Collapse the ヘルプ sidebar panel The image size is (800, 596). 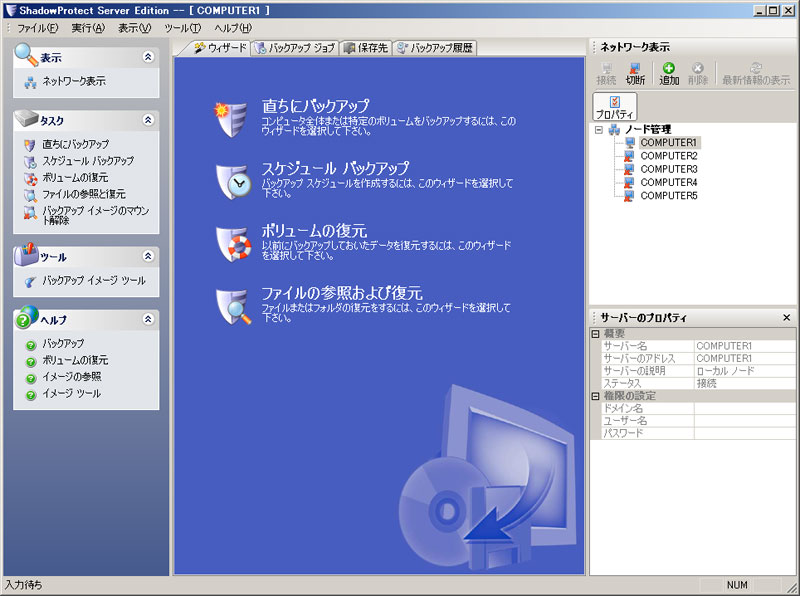tap(148, 319)
